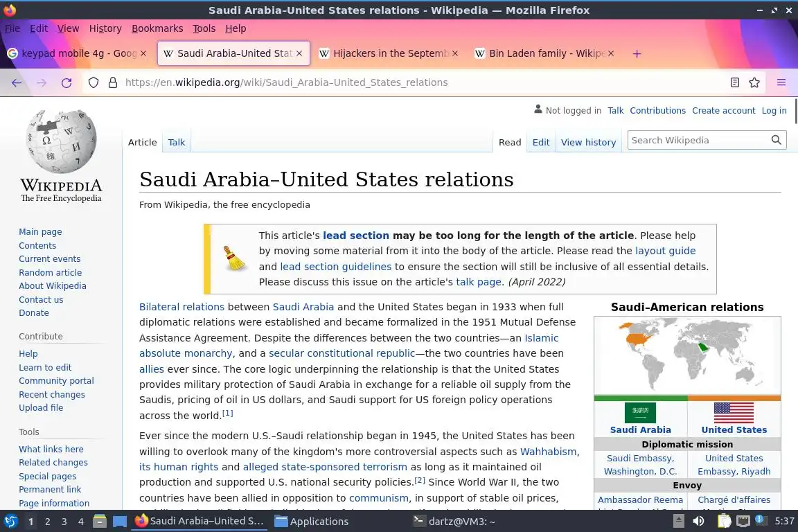
Task: Click the talk page link in notice
Action: pyautogui.click(x=479, y=282)
